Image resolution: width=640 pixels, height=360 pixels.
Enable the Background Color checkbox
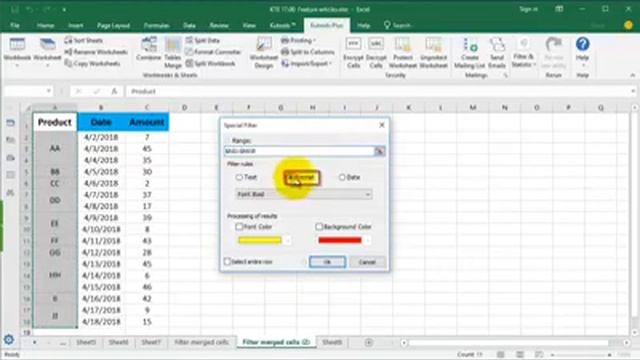pyautogui.click(x=319, y=227)
